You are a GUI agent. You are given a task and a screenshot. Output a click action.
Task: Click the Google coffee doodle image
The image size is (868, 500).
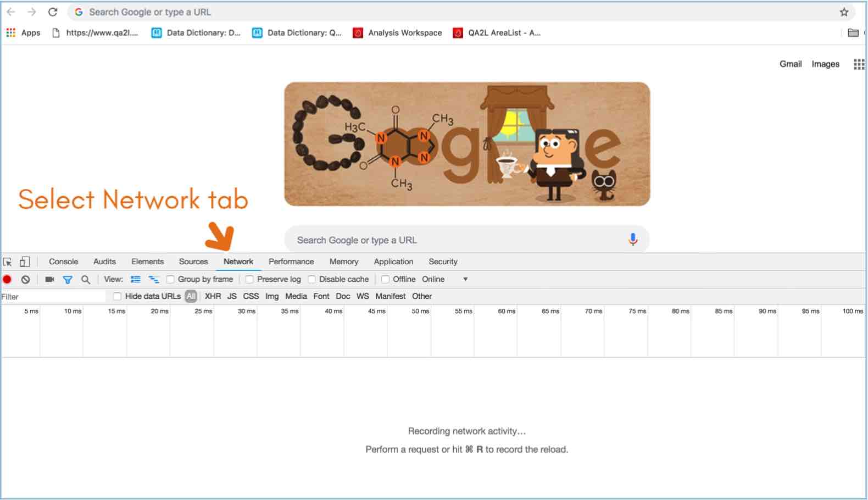[x=467, y=144]
